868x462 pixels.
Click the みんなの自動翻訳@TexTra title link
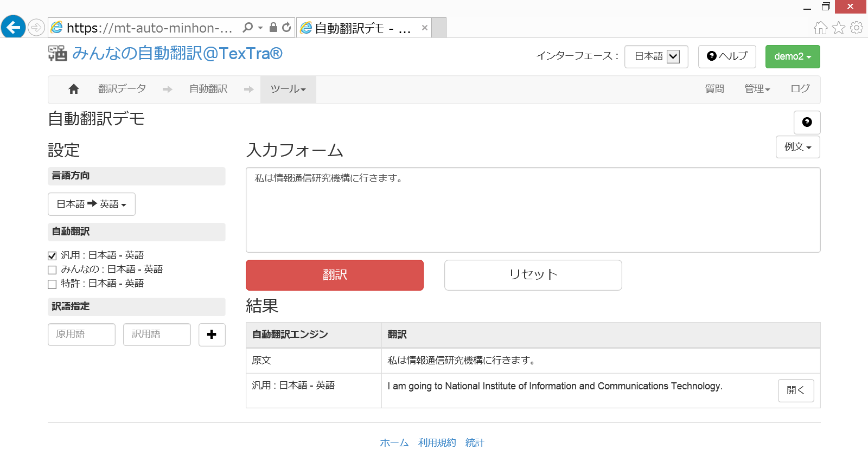pos(177,53)
